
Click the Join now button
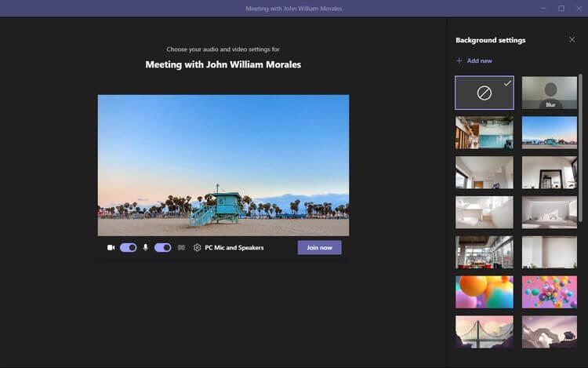(320, 248)
